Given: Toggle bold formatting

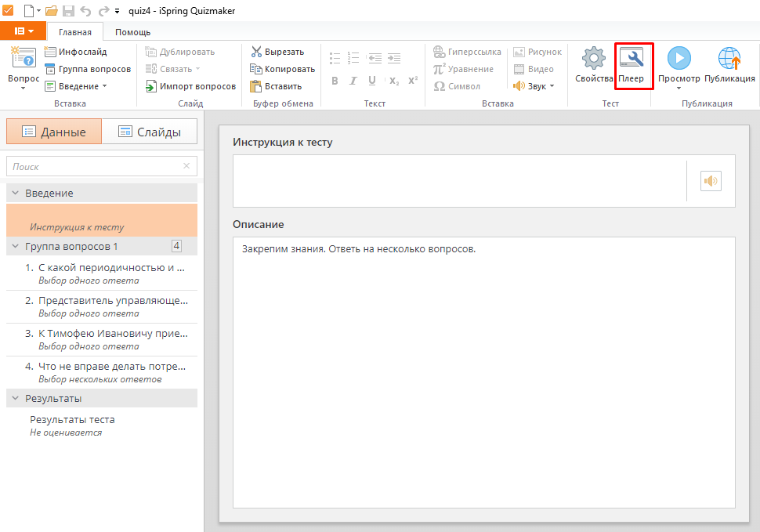Looking at the screenshot, I should pyautogui.click(x=335, y=81).
